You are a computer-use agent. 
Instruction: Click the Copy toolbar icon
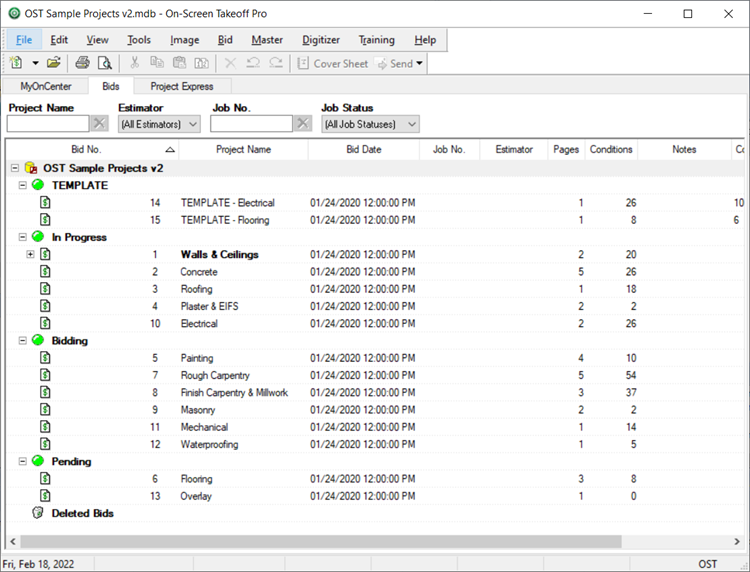(157, 63)
